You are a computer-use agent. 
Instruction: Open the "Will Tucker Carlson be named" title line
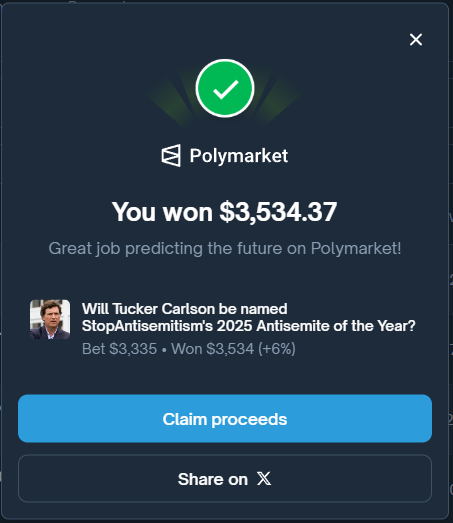(x=184, y=309)
